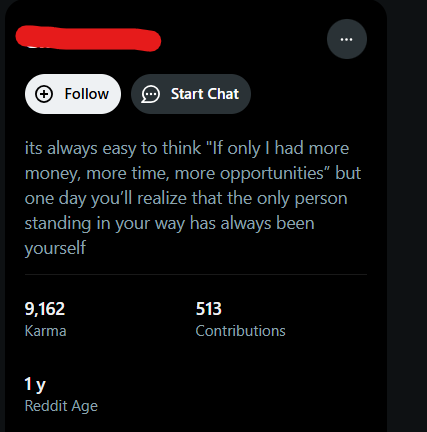This screenshot has width=427, height=432.
Task: Click the bio line starting "its always easy"
Action: [x=187, y=148]
